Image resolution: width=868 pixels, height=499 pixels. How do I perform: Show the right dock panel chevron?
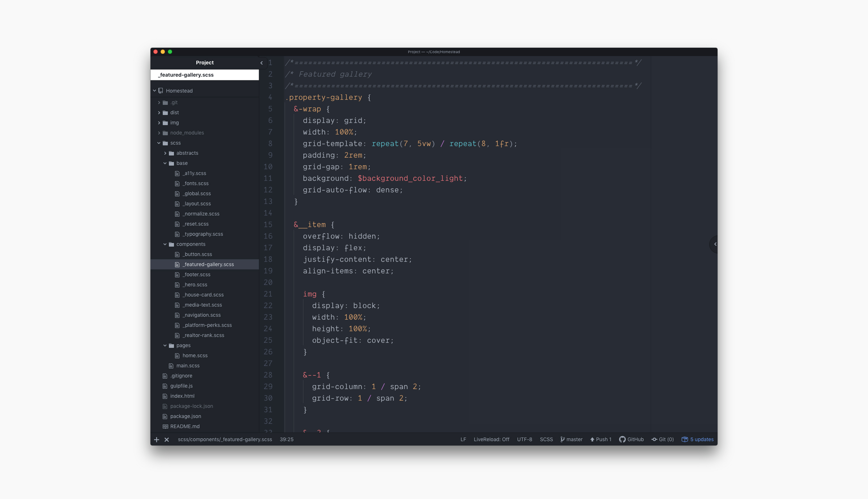pos(715,244)
